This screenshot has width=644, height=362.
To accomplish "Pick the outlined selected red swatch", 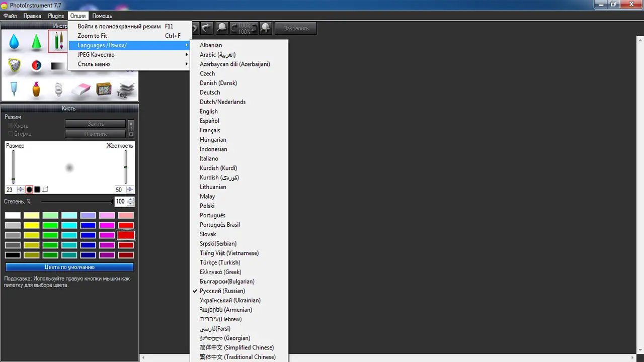I will tap(126, 235).
